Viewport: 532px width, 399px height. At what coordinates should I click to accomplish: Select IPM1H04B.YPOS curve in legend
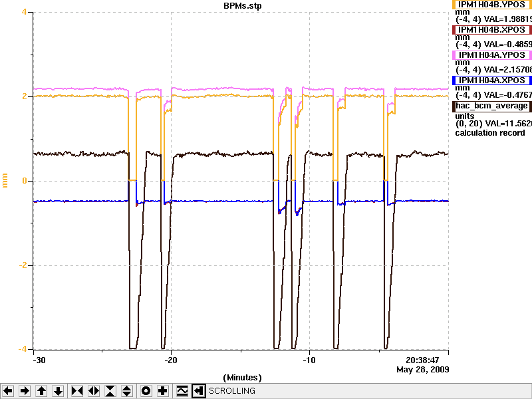point(492,5)
